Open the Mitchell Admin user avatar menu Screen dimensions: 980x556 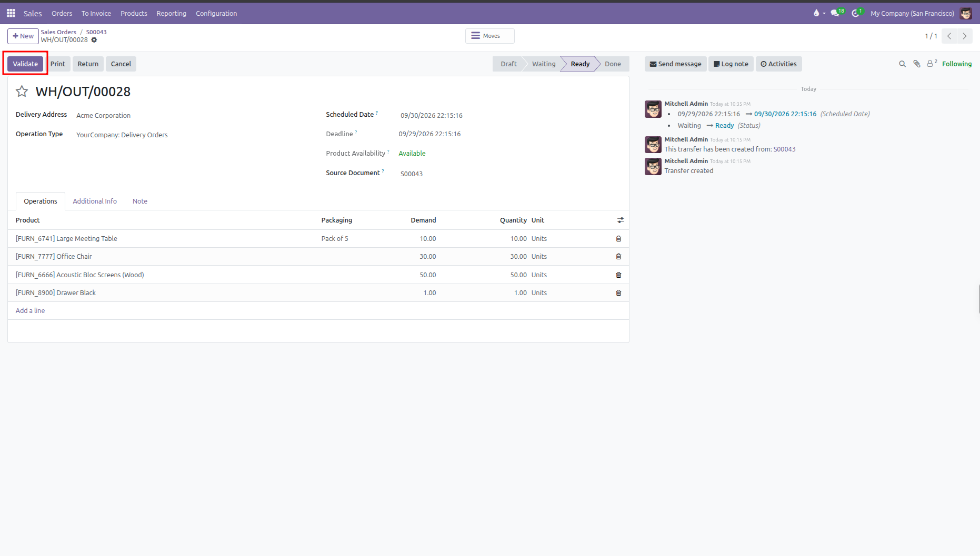(966, 13)
